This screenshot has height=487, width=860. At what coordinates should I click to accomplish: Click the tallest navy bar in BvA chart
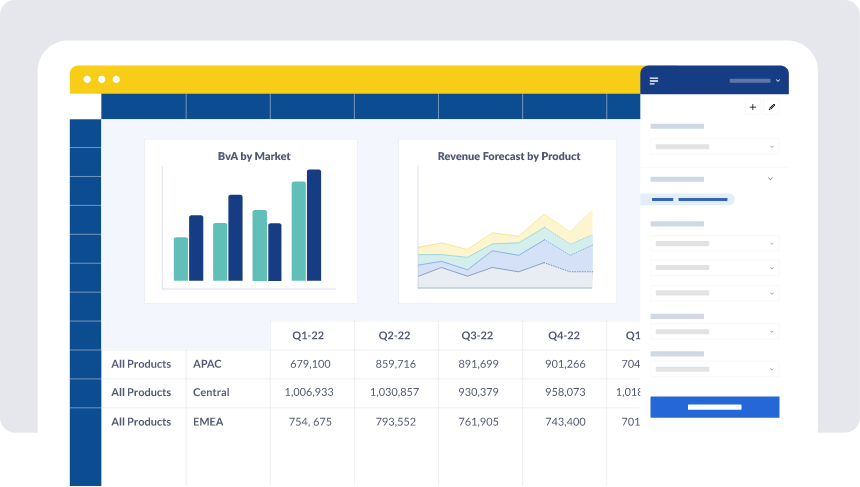[x=314, y=225]
